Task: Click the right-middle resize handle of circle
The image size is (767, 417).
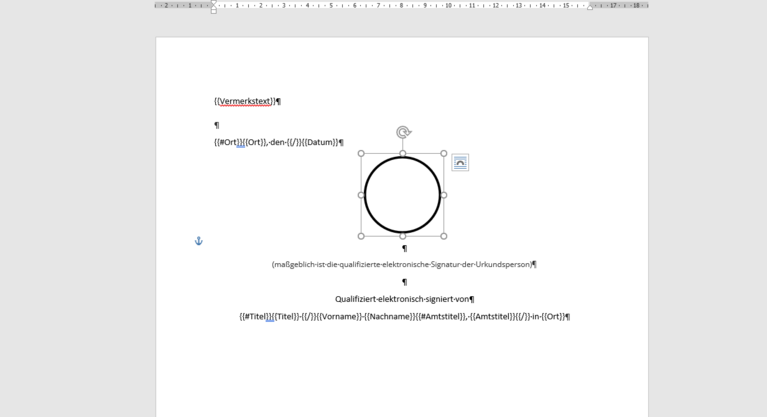Action: [x=444, y=195]
